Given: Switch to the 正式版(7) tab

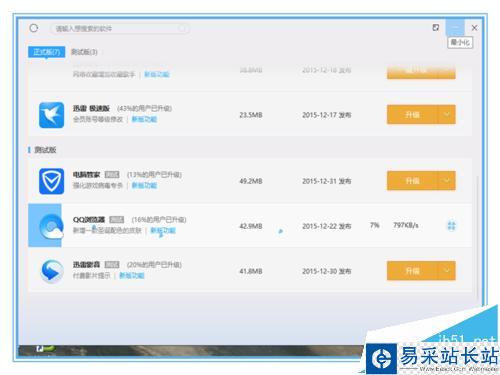Looking at the screenshot, I should (x=47, y=52).
